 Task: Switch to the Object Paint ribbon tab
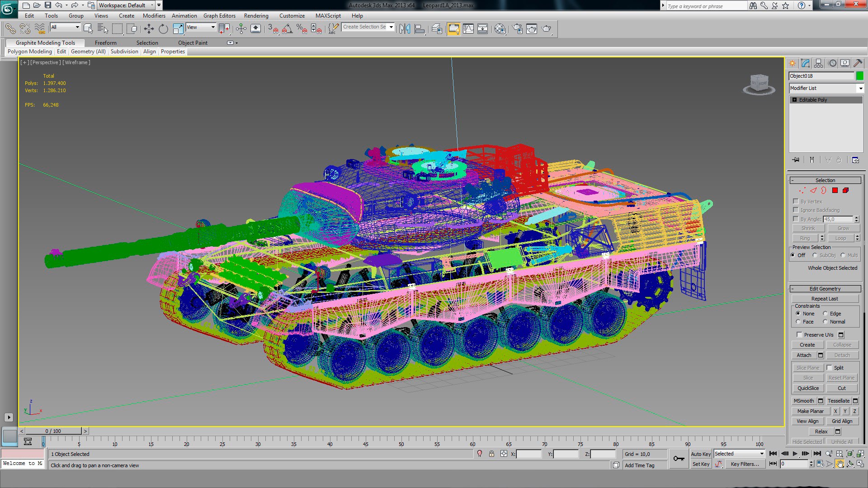pyautogui.click(x=193, y=43)
